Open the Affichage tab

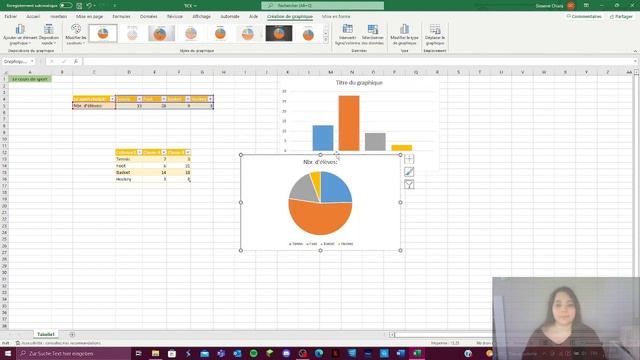202,16
